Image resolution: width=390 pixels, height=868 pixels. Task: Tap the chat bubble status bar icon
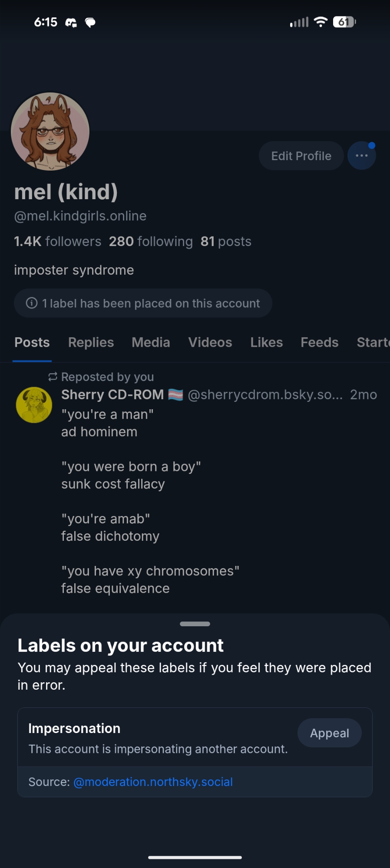90,23
